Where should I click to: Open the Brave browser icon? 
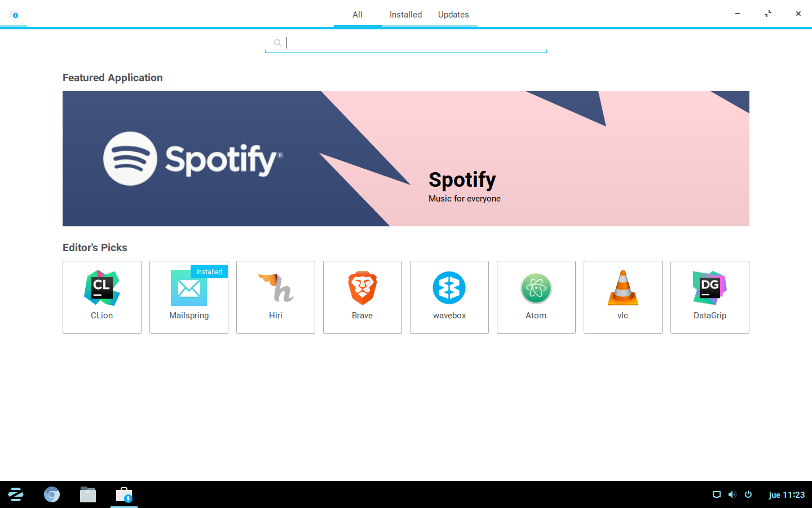363,288
